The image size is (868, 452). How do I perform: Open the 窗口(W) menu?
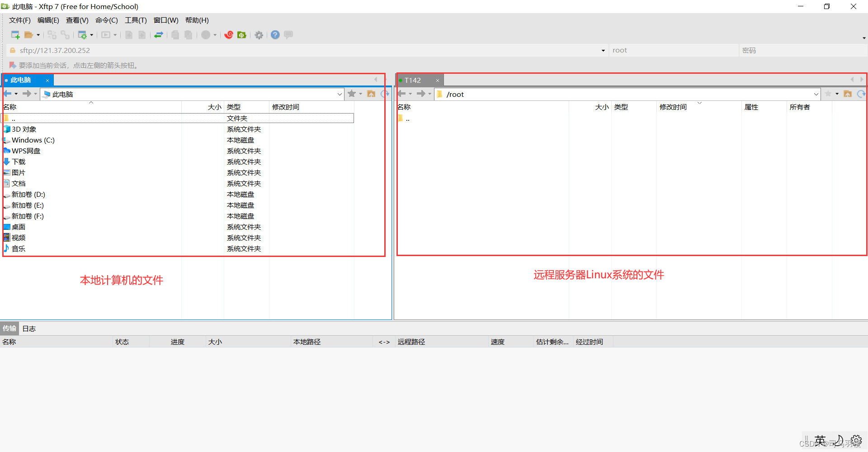[x=166, y=20]
